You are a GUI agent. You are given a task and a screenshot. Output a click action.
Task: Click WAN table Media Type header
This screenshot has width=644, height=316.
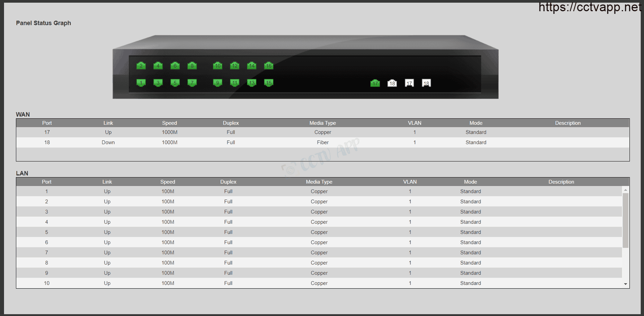pyautogui.click(x=323, y=123)
